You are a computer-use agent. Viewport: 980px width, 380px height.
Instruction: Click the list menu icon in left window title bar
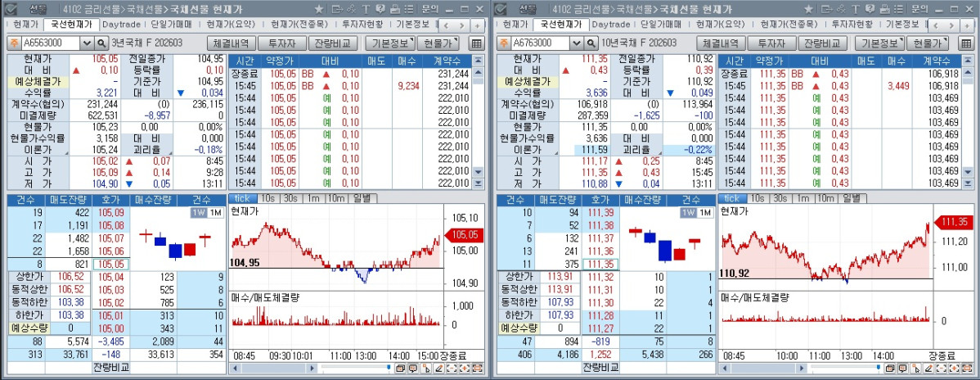point(408,9)
